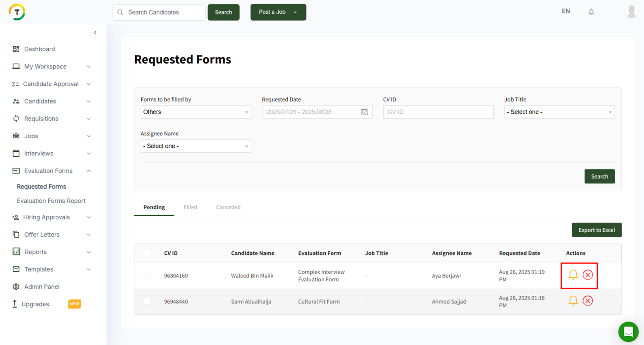644x345 pixels.
Task: Click the reminder bell for Waleed Bin Malik
Action: pyautogui.click(x=573, y=275)
